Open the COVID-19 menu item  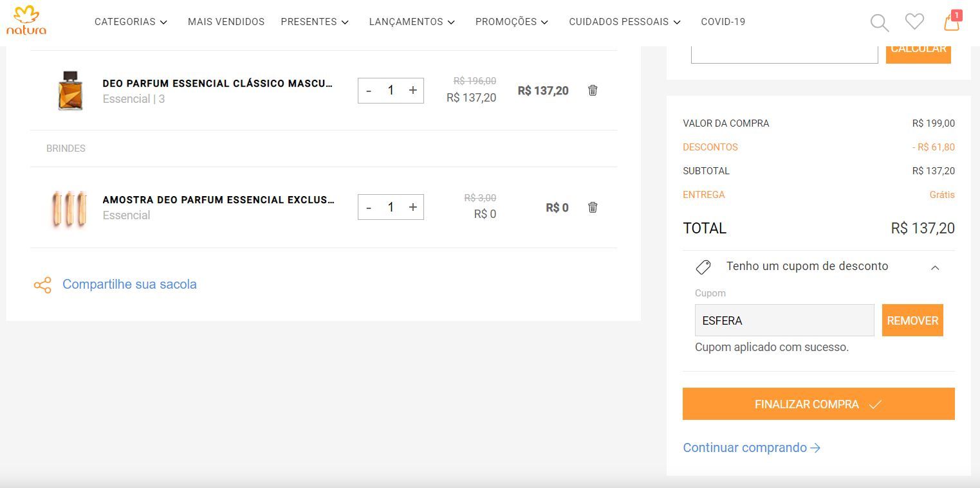click(723, 22)
